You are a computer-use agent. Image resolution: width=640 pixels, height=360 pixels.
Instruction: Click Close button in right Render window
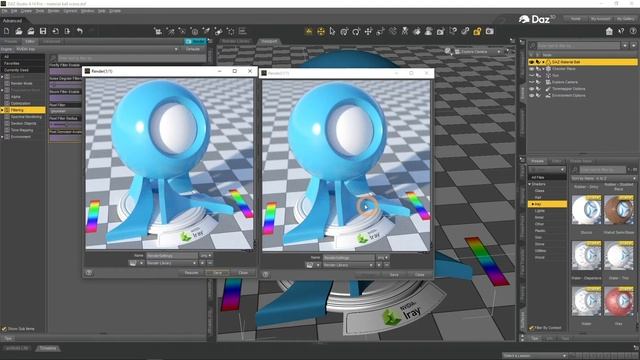pos(420,274)
